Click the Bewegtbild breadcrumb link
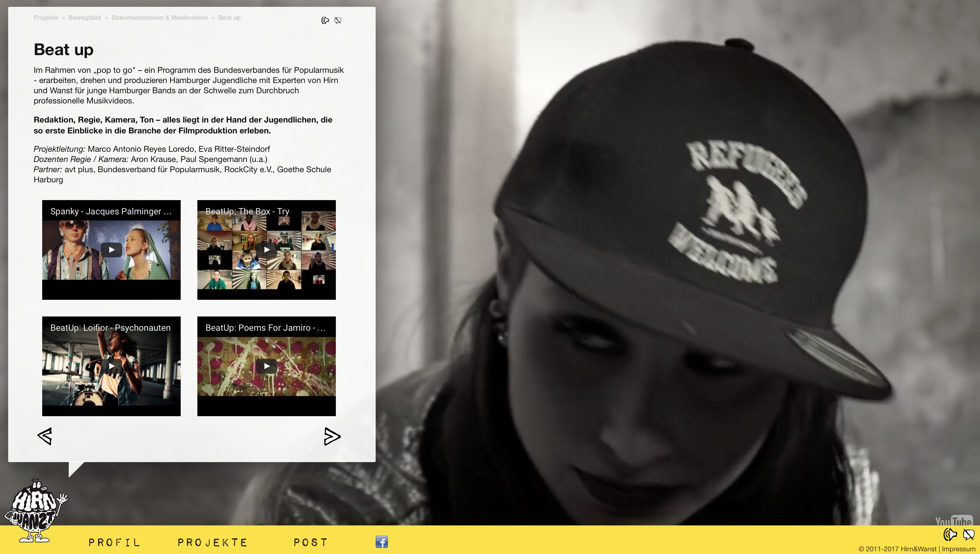Image resolution: width=980 pixels, height=554 pixels. click(85, 17)
